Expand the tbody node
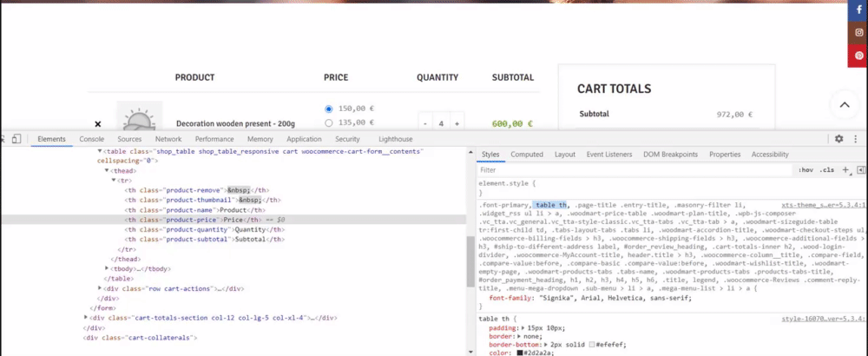This screenshot has width=868, height=356. pyautogui.click(x=107, y=268)
